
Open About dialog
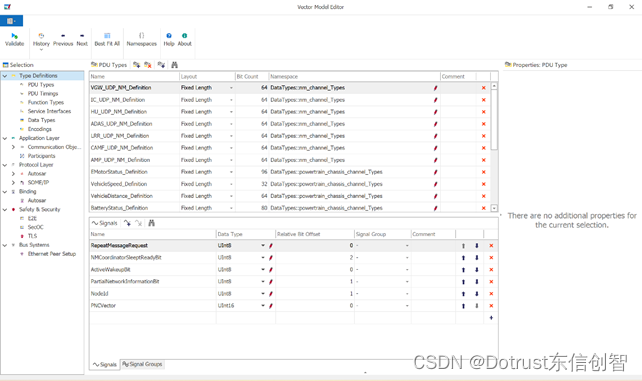coord(185,39)
